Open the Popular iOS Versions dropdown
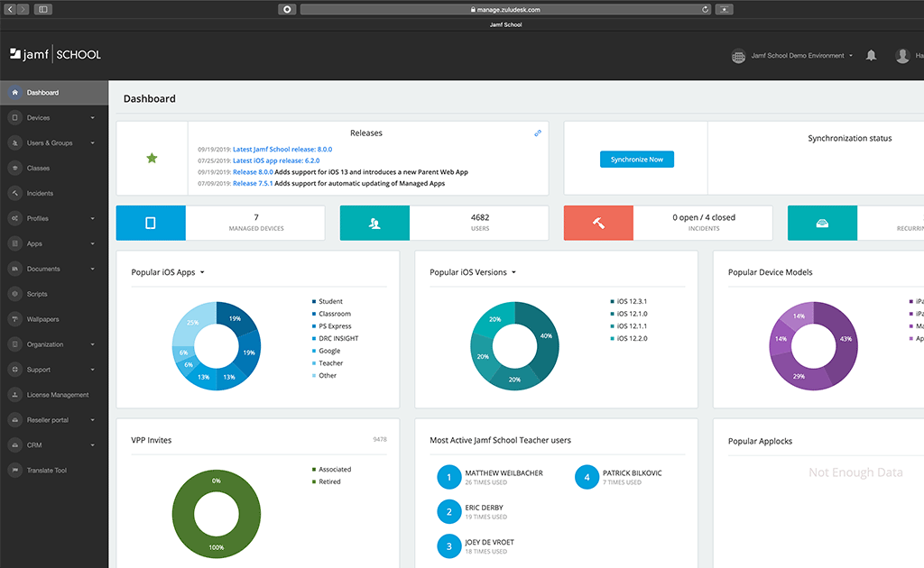Viewport: 924px width, 568px height. pos(473,272)
